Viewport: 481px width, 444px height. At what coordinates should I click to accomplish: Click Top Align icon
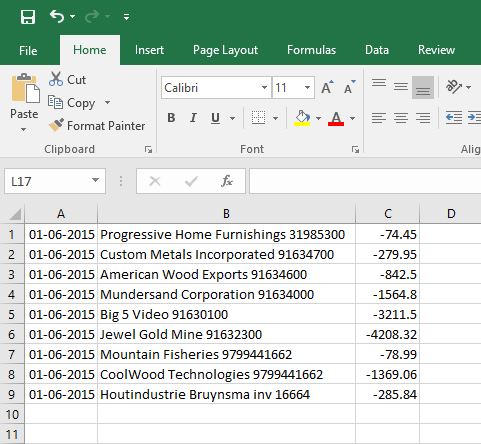click(x=379, y=83)
